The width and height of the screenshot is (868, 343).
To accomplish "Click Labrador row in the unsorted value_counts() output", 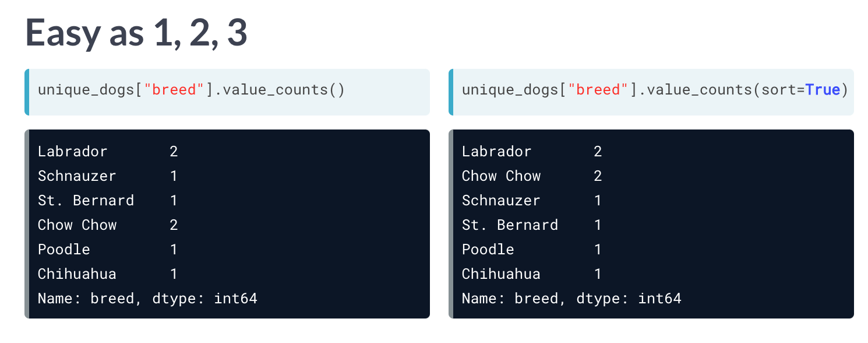I will [108, 152].
